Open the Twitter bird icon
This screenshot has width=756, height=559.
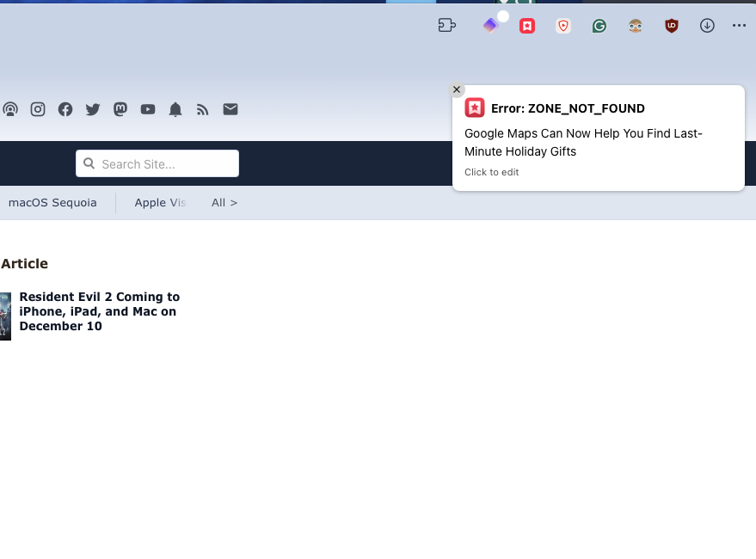(x=93, y=109)
